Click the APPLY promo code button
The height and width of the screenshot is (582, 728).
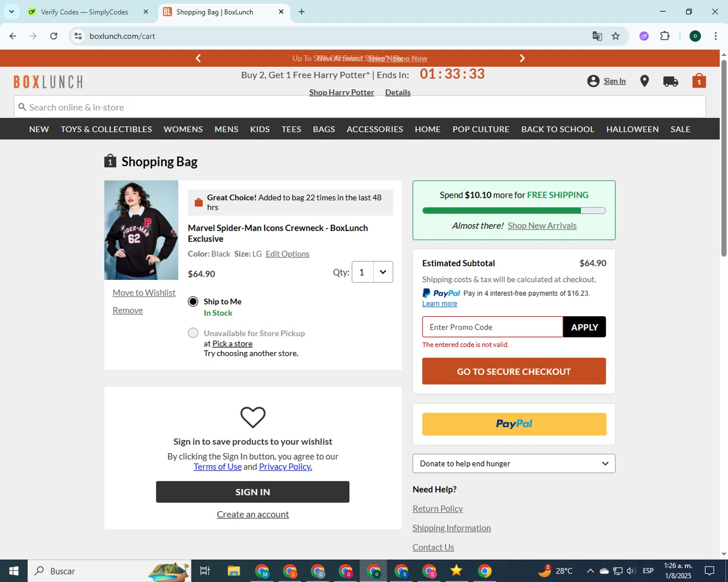[584, 327]
